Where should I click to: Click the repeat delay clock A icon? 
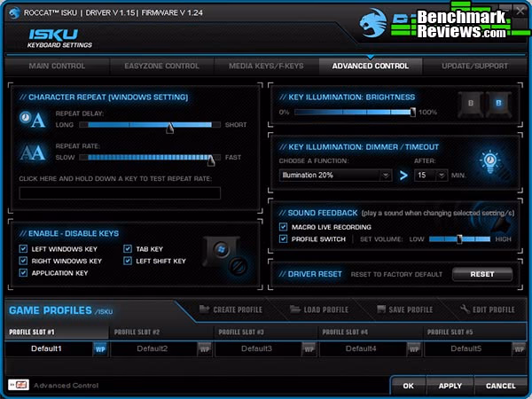point(32,120)
